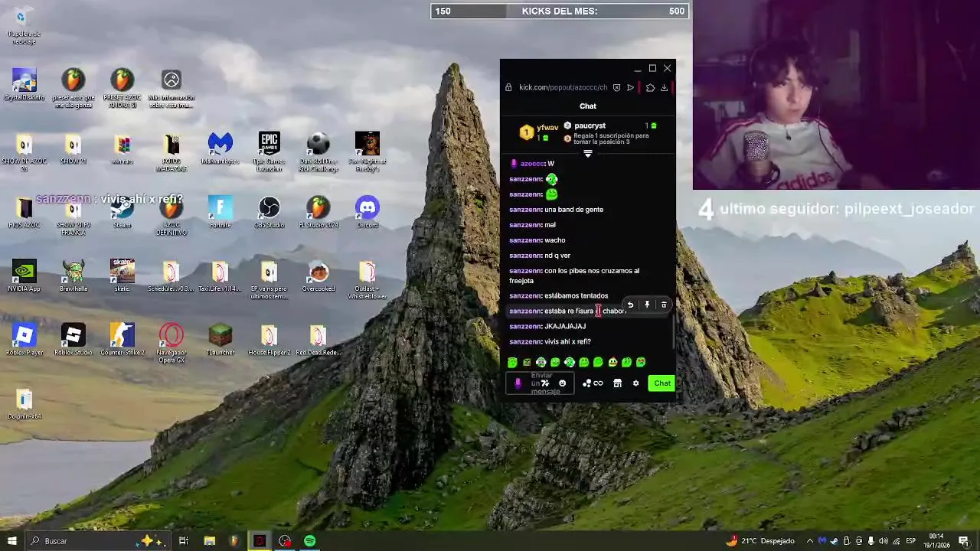Open browser downloads arrow icon

pos(664,87)
